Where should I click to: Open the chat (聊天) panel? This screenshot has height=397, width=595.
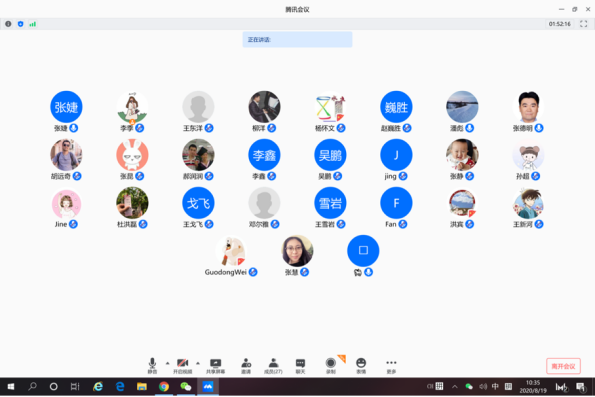click(300, 365)
